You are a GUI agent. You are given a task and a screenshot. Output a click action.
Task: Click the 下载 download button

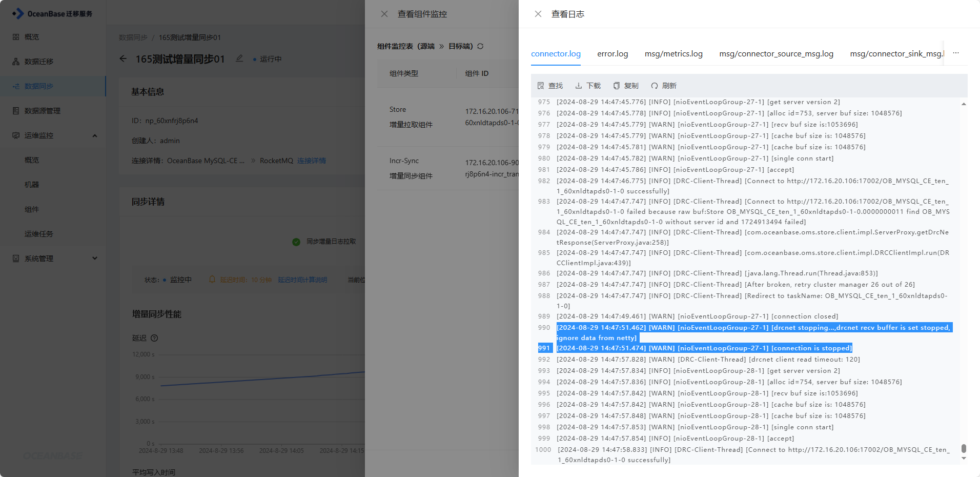pyautogui.click(x=588, y=86)
